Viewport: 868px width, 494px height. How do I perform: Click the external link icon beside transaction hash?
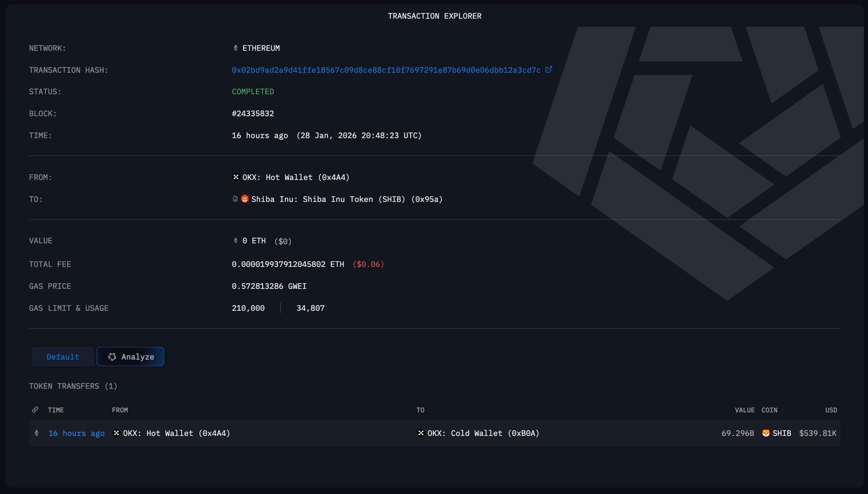[549, 69]
